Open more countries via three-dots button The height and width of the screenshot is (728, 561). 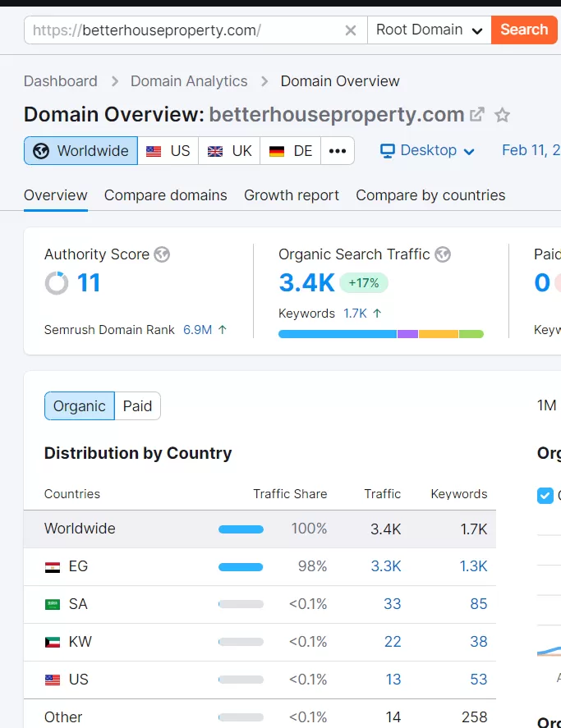(338, 151)
